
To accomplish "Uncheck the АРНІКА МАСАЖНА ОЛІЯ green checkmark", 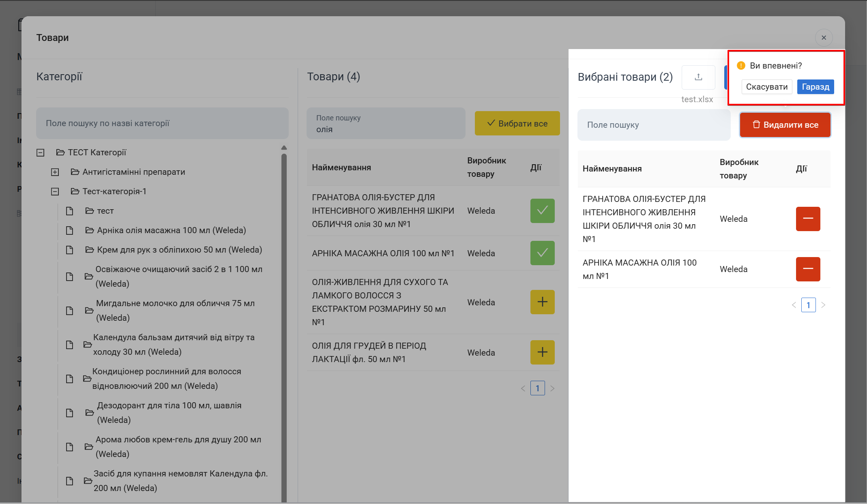I will click(542, 253).
